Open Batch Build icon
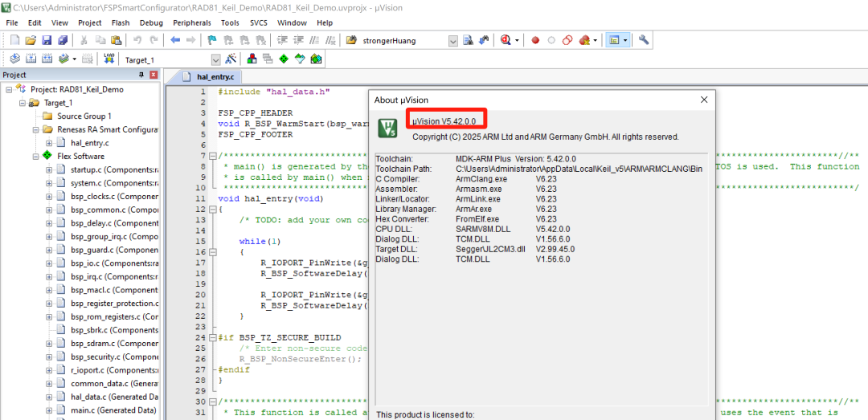This screenshot has width=868, height=420. (63, 59)
